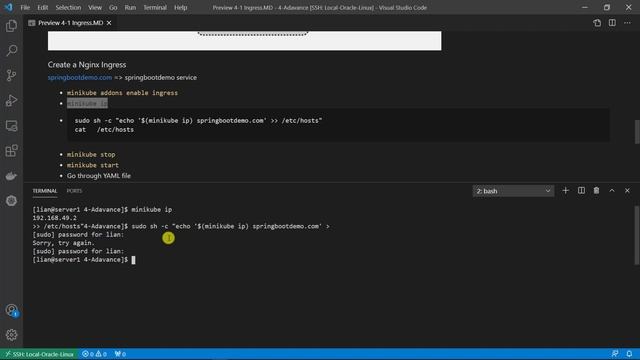
Task: Open the Extensions view
Action: pos(11,151)
